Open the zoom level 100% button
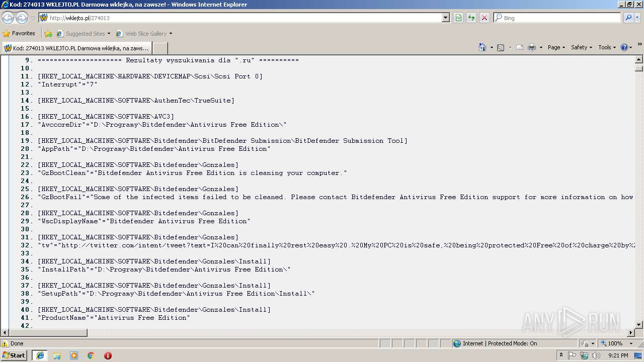 (611, 343)
